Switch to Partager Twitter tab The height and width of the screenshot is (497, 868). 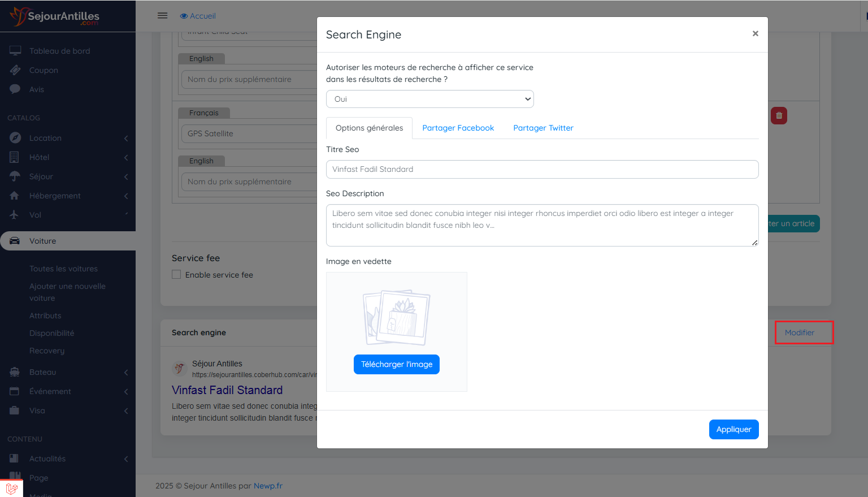point(543,128)
